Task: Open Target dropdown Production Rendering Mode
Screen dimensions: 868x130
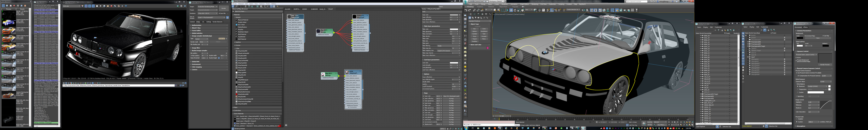Action: point(208,7)
